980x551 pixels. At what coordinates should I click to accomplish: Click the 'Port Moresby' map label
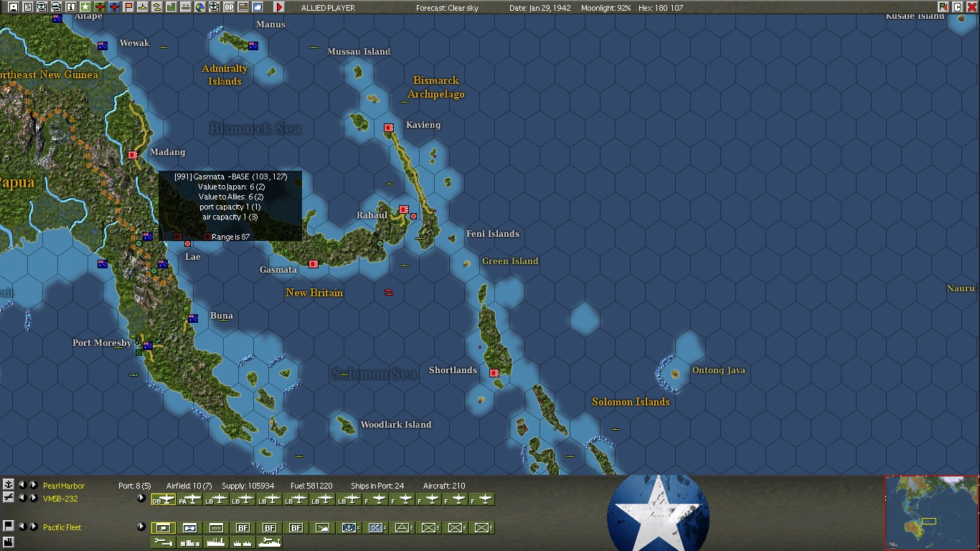(102, 343)
